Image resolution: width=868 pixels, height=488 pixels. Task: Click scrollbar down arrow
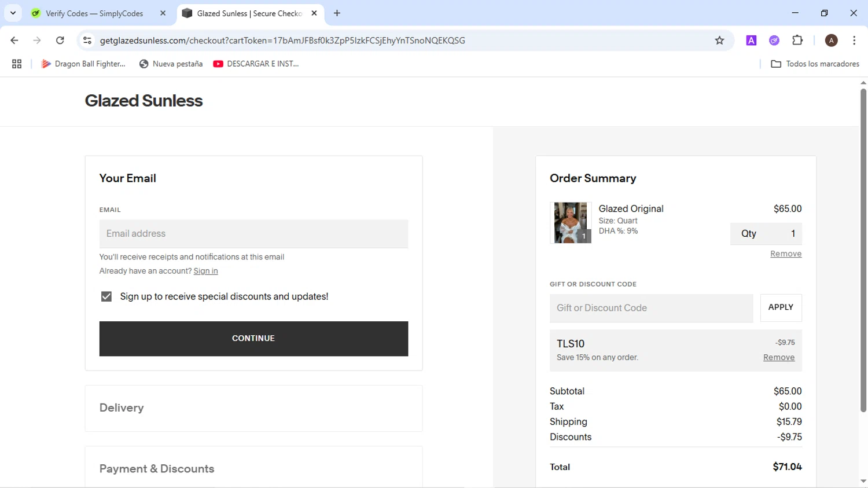[x=863, y=482]
